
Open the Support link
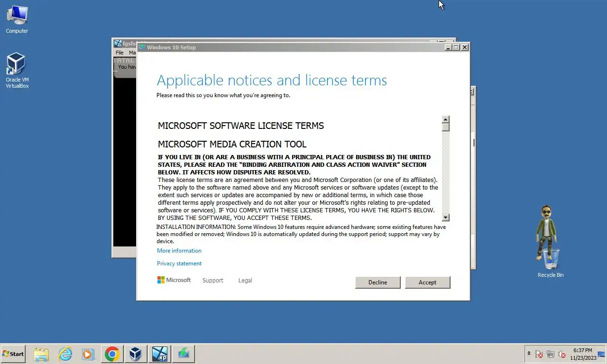[x=212, y=281]
